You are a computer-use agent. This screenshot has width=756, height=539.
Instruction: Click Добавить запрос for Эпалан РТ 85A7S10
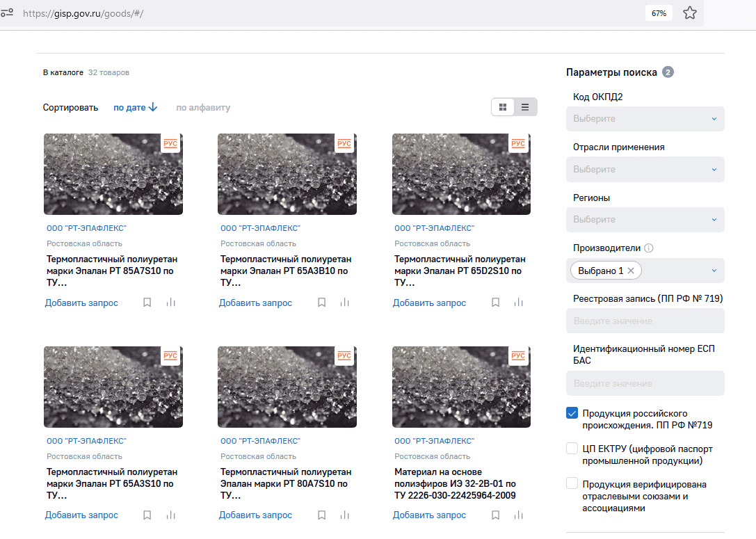click(81, 303)
